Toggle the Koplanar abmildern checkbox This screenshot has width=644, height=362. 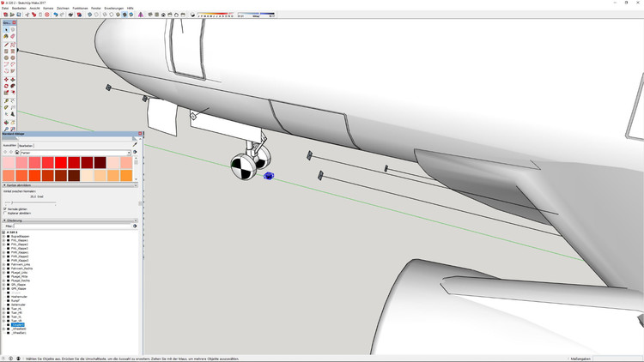pos(5,214)
